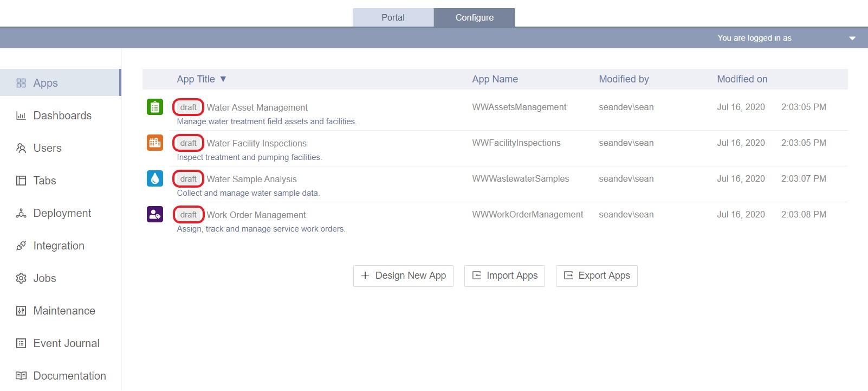Open the Water Facility Inspections app

click(256, 143)
